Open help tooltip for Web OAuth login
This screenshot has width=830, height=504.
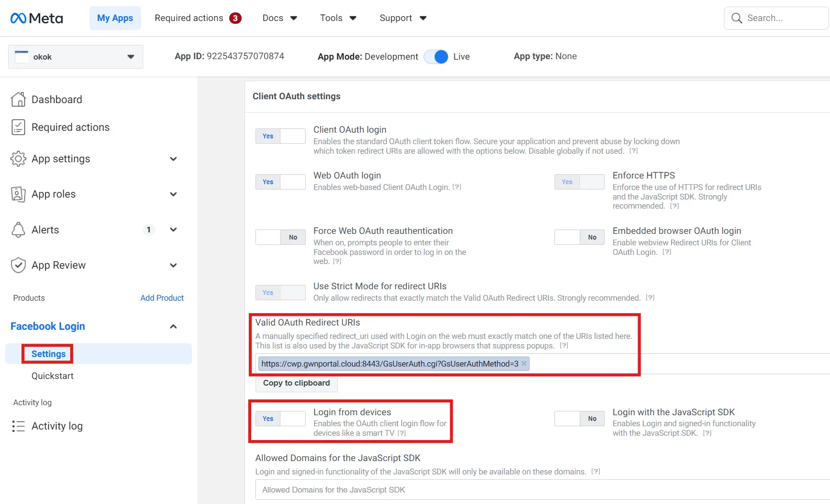[x=457, y=187]
